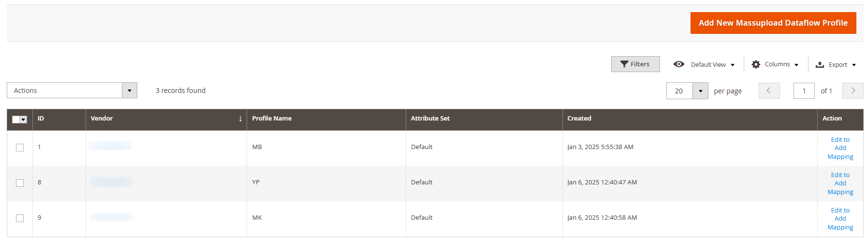Go to the next page arrow
The width and height of the screenshot is (868, 242).
click(x=853, y=91)
